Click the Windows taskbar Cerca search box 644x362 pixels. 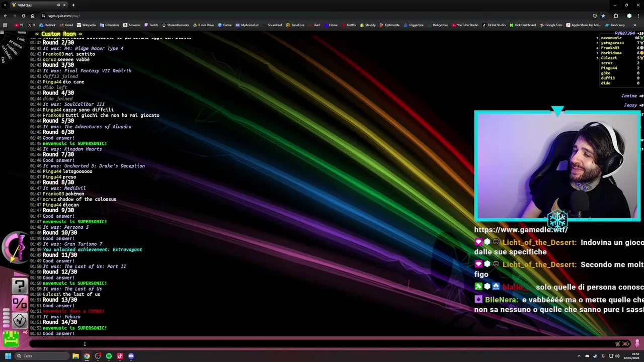(x=41, y=356)
